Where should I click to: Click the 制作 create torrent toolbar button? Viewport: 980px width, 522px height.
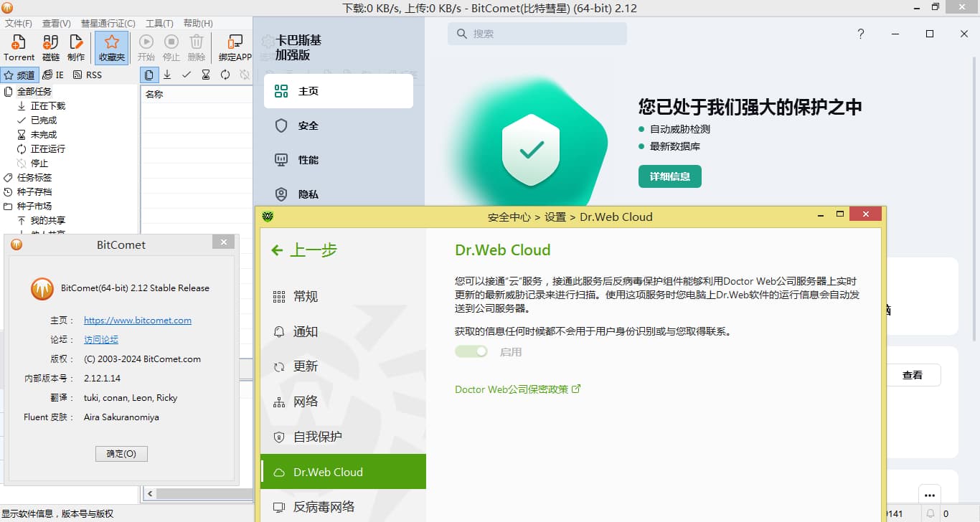coord(76,48)
